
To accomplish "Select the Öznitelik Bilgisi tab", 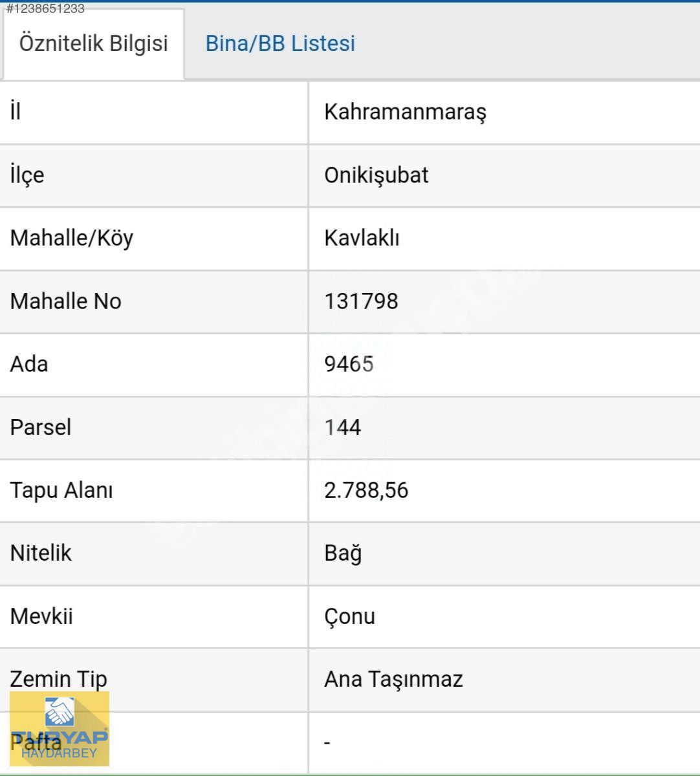I will (x=93, y=43).
